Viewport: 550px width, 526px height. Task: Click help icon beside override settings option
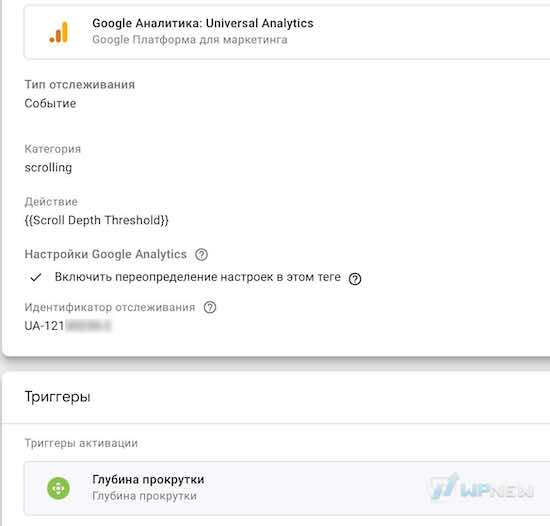[x=355, y=279]
